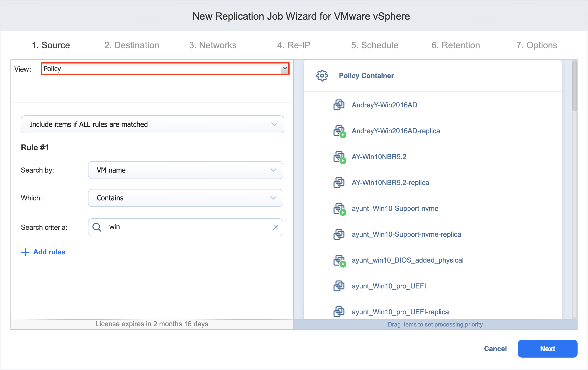Click the VM icon beside ayunt_Win10-Support-nvme-replica

tap(339, 234)
